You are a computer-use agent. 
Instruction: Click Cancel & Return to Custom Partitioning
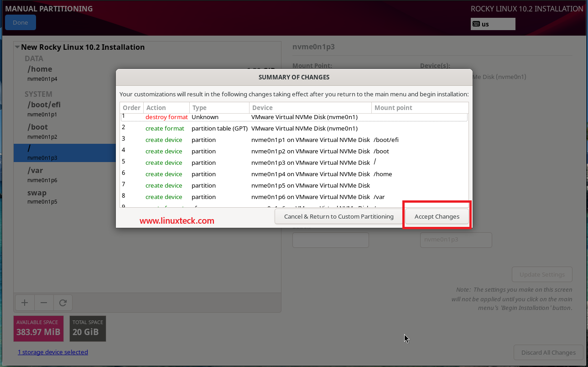coord(338,216)
